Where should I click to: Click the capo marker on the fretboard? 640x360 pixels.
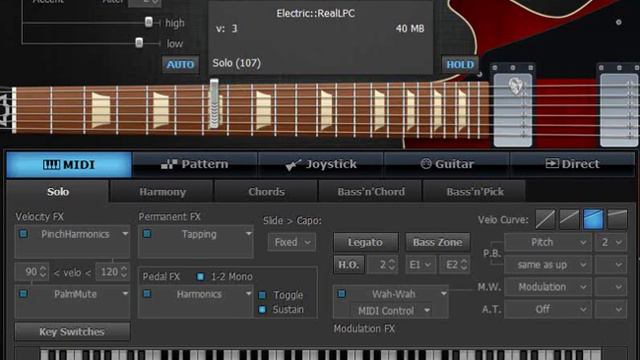click(214, 104)
